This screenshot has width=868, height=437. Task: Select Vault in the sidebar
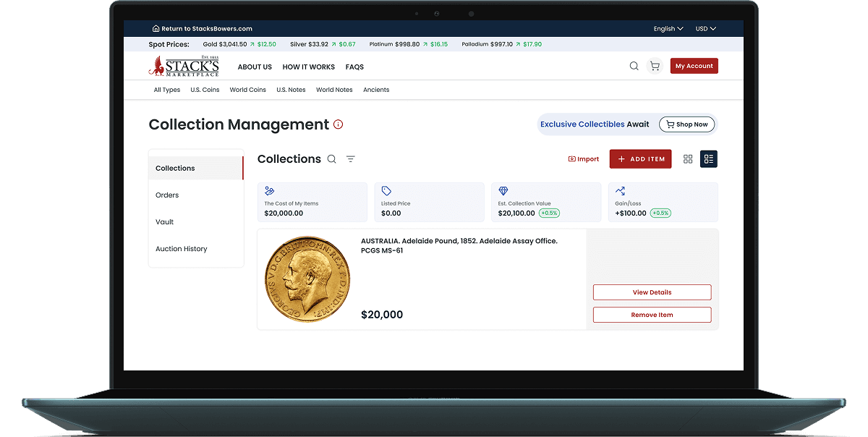(x=165, y=222)
